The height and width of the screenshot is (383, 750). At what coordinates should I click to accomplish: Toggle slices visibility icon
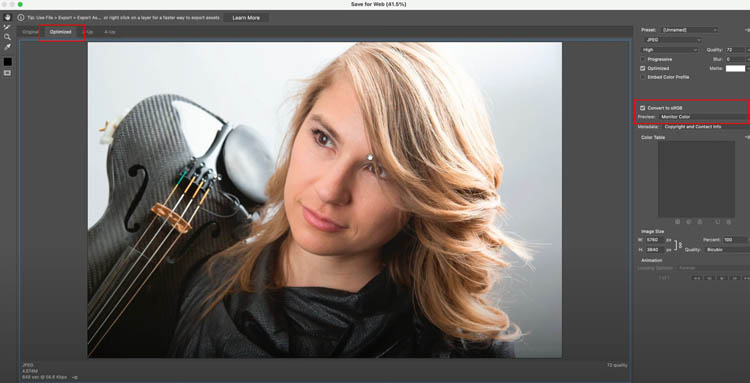7,73
